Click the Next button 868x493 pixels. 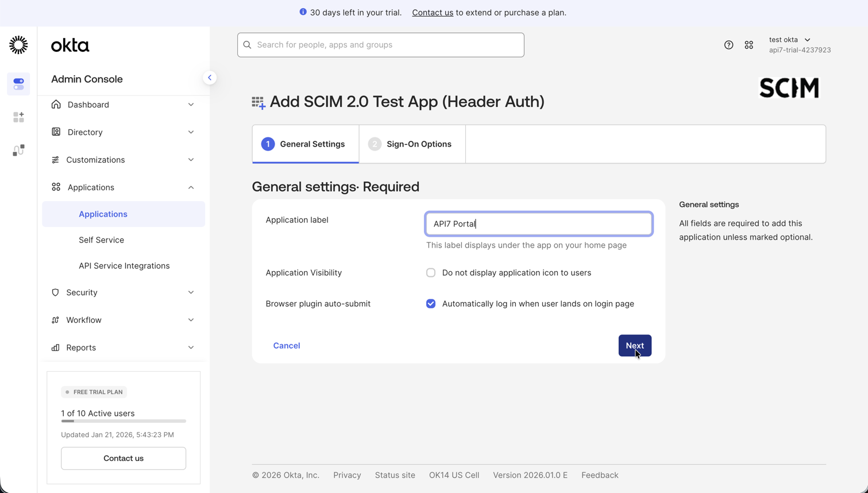635,345
